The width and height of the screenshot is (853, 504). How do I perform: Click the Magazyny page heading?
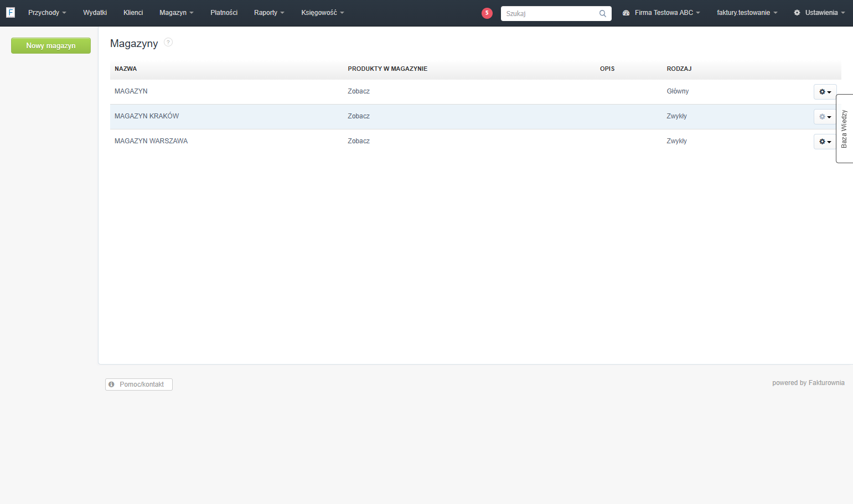pos(134,43)
